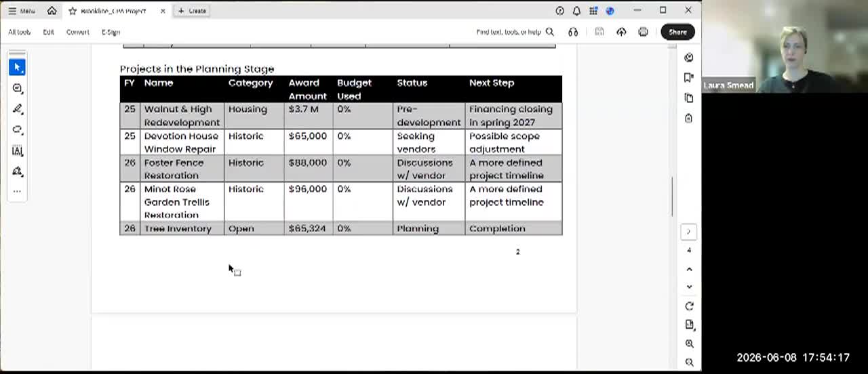Screen dimensions: 868x374
Task: Expand more tools ellipsis in left toolbar
Action: click(x=18, y=191)
